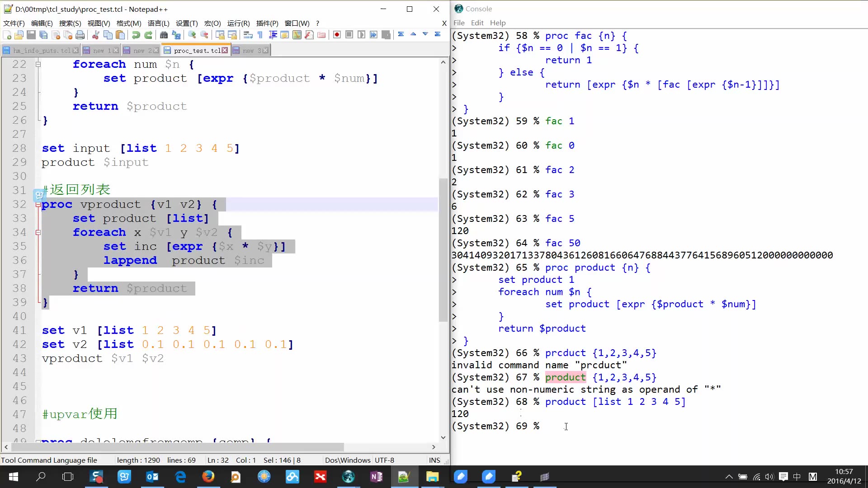Start macro recording with red record icon
The width and height of the screenshot is (868, 488).
tap(337, 35)
